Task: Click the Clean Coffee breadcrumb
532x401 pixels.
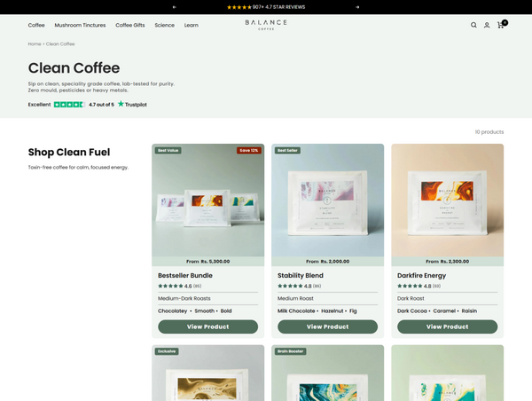Action: point(60,44)
